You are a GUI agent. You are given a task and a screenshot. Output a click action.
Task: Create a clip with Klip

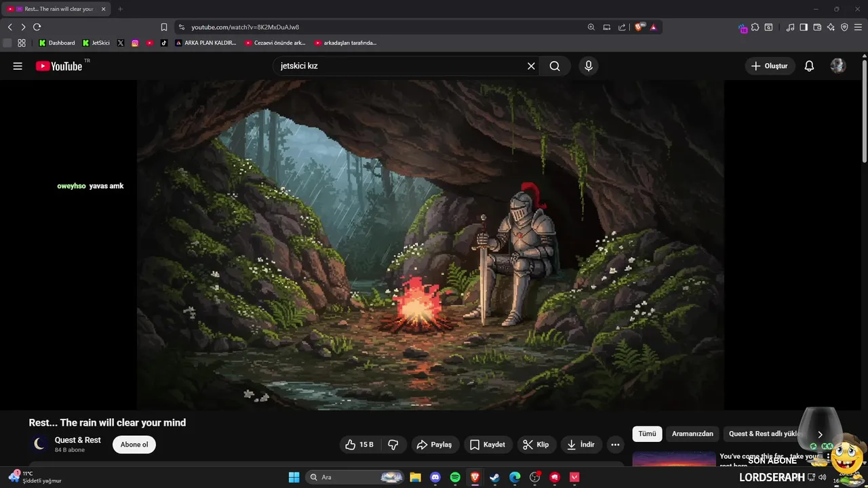click(536, 445)
